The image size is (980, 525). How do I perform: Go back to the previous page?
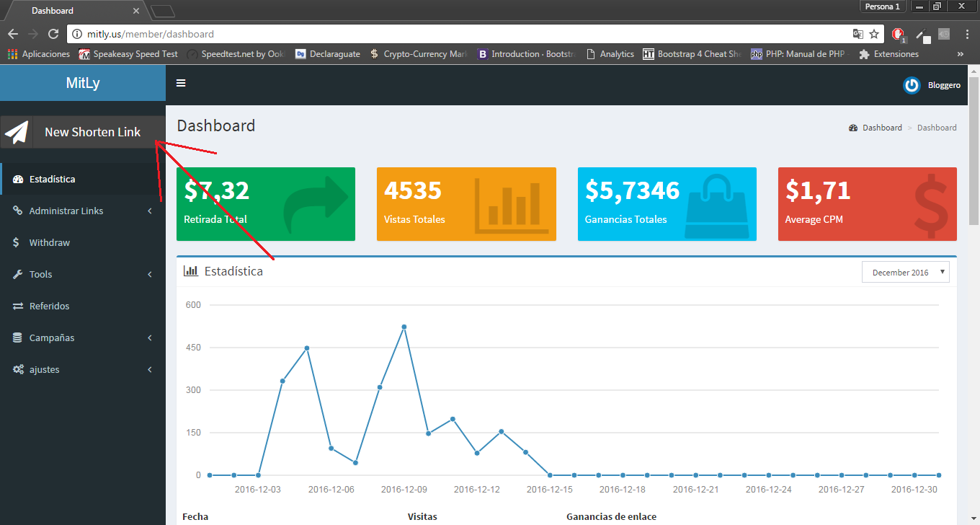click(13, 34)
